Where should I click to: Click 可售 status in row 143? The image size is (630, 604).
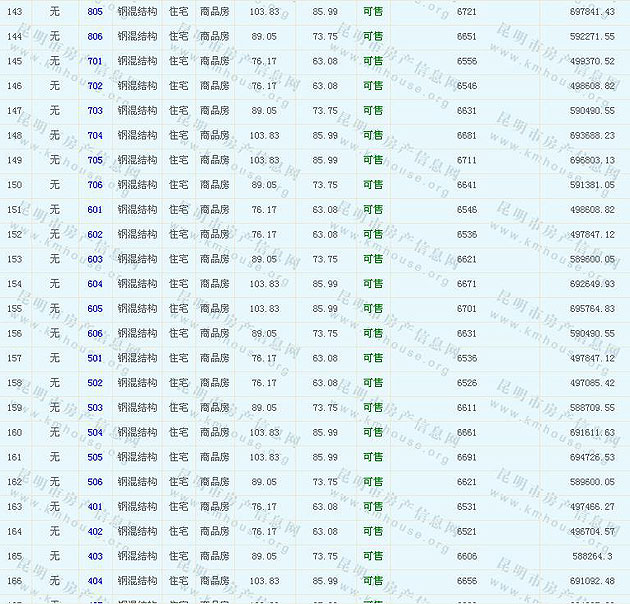[372, 11]
